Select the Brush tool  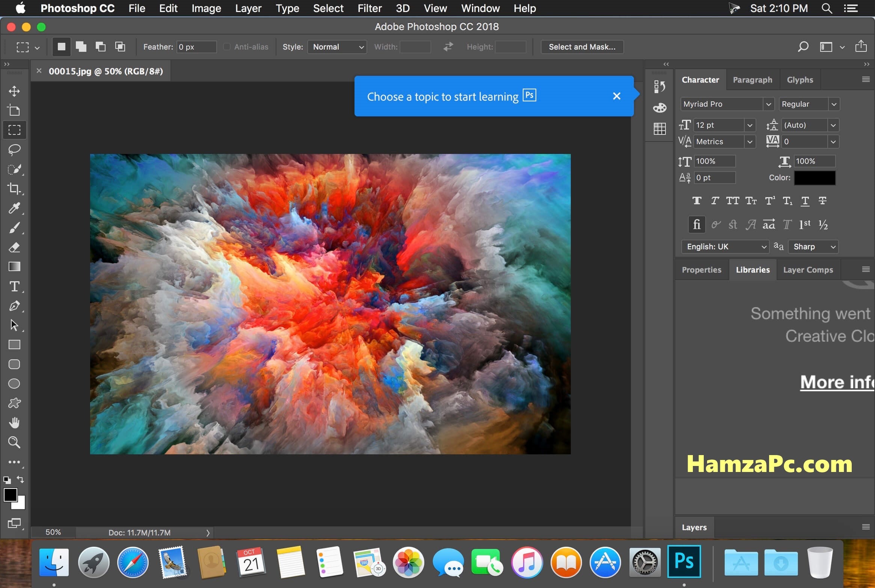(x=14, y=228)
